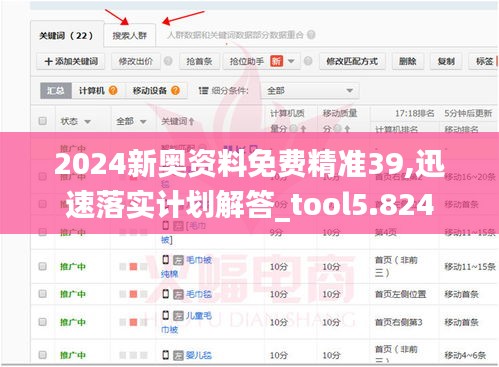Click 首页右侧第3 ranking cell
The width and height of the screenshot is (499, 367).
(398, 322)
